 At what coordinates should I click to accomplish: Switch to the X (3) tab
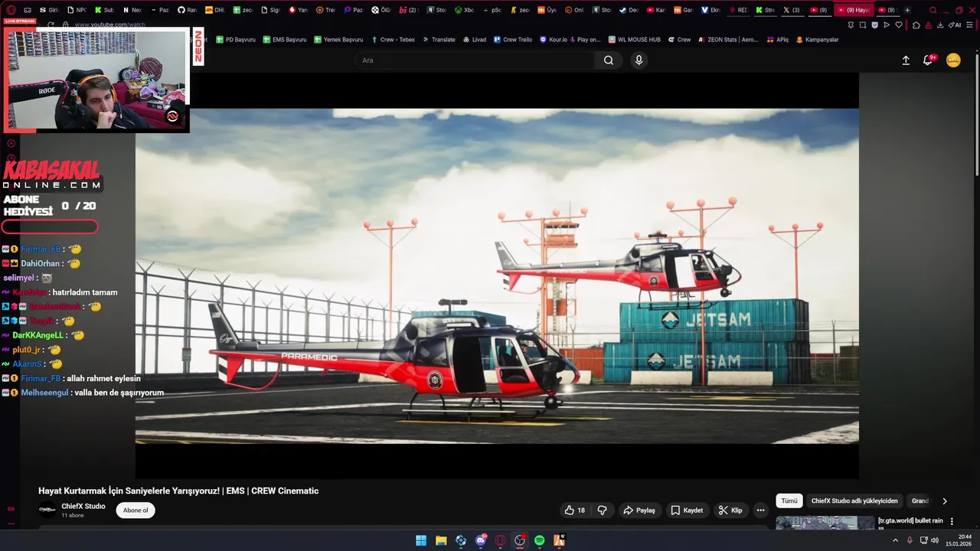792,10
